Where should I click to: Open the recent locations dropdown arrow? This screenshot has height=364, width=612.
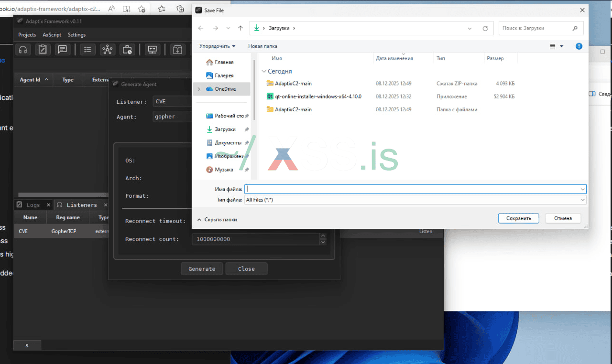pos(228,28)
